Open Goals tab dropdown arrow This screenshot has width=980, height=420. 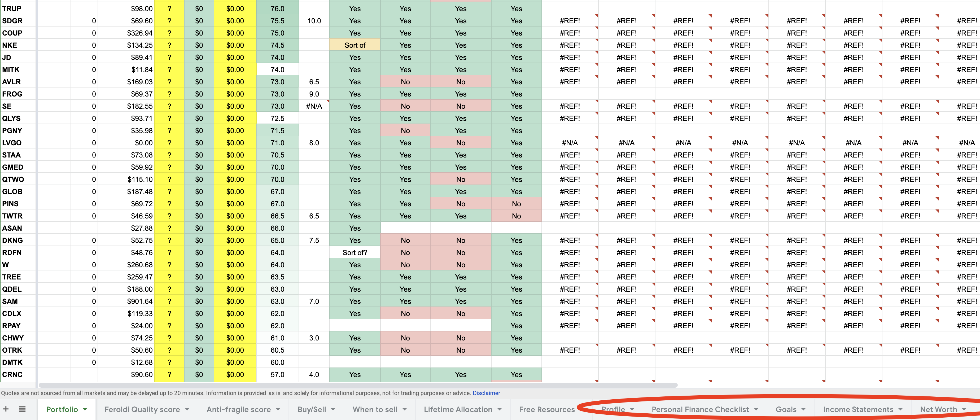point(803,409)
